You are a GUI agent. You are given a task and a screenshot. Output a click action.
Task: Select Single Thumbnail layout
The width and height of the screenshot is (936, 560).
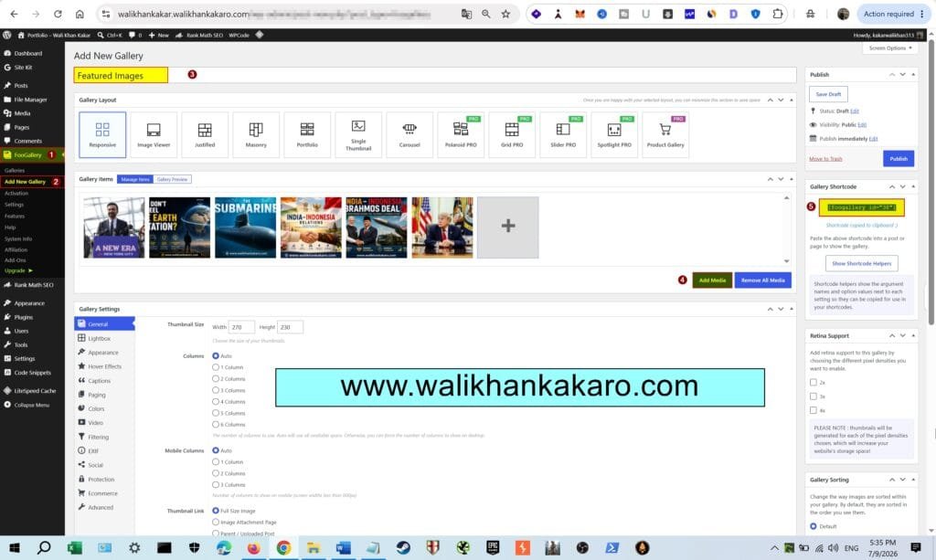tap(358, 135)
